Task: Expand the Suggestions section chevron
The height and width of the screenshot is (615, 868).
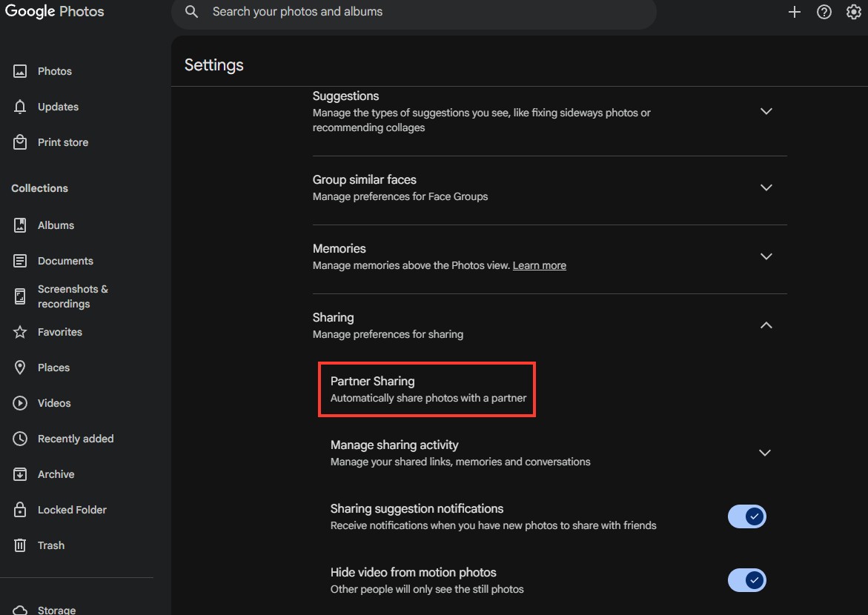Action: [766, 111]
